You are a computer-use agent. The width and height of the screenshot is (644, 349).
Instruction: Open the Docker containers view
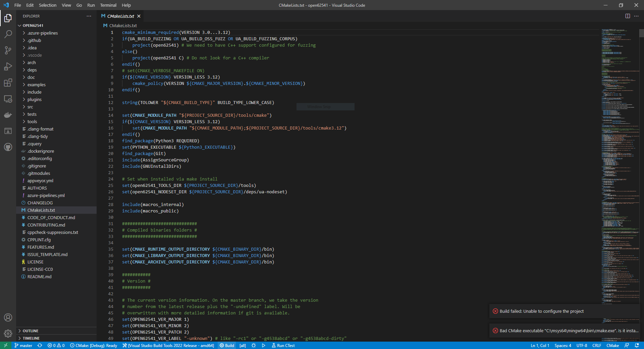(x=8, y=115)
